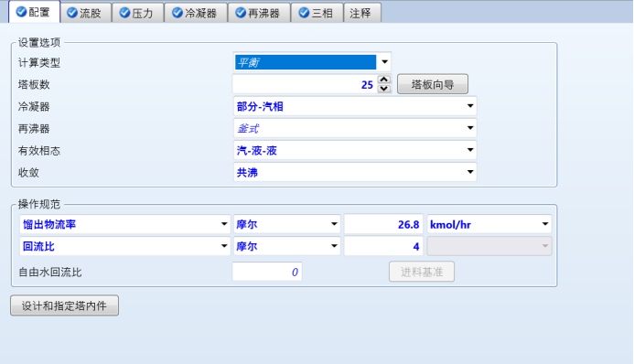Click the 自由水回流比 field showing 0
This screenshot has width=634, height=364.
(267, 272)
